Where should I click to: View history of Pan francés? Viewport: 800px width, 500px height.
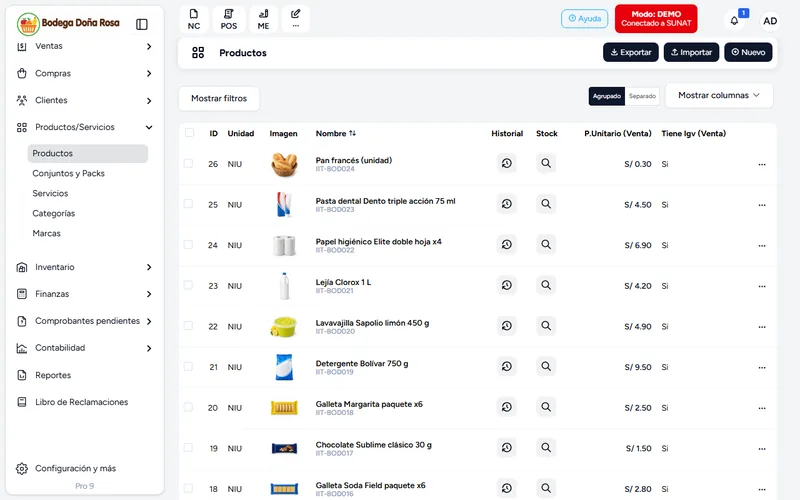point(507,163)
